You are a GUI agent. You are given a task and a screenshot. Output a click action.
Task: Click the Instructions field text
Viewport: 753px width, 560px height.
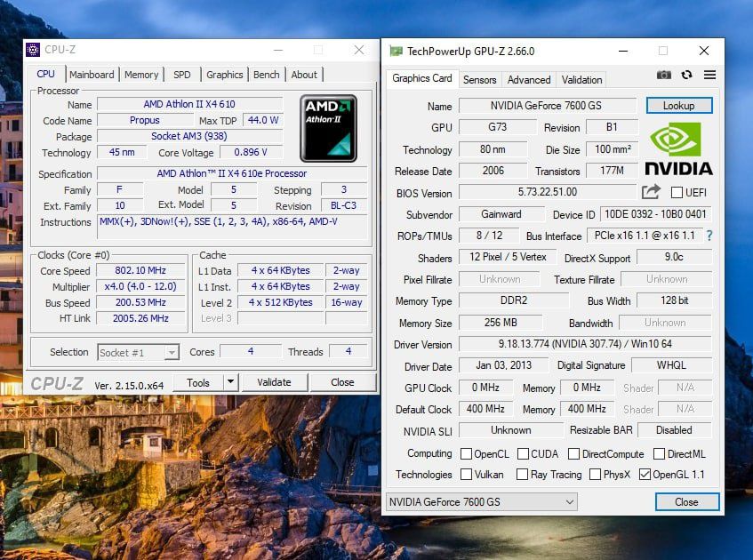232,227
